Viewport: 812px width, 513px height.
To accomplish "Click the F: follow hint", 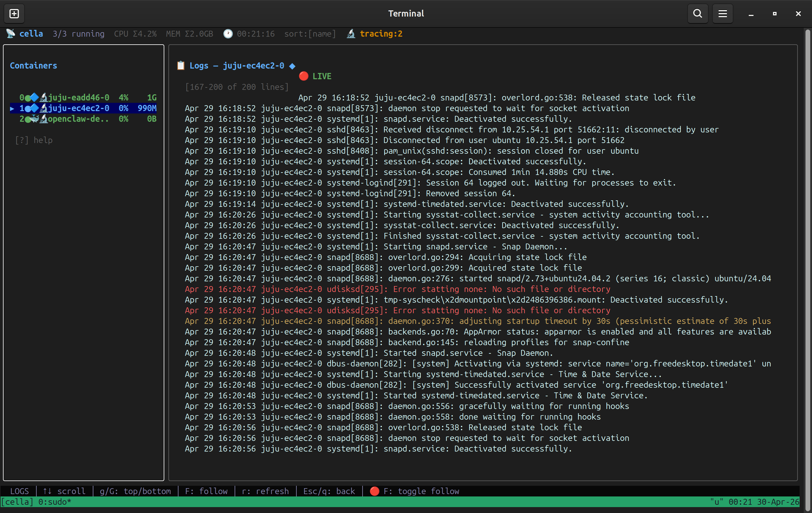I will tap(206, 491).
